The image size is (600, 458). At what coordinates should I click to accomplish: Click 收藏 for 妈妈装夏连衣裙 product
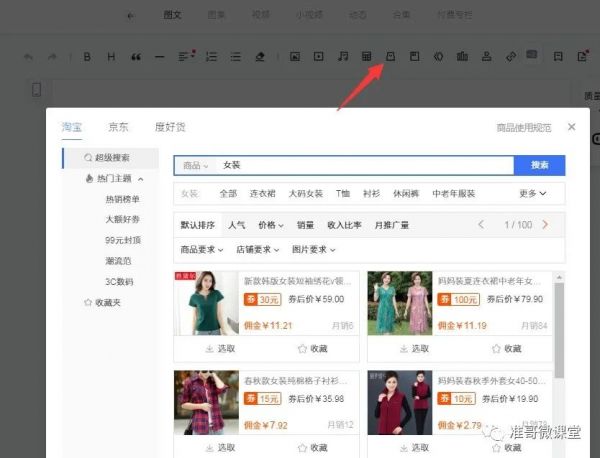coord(506,349)
